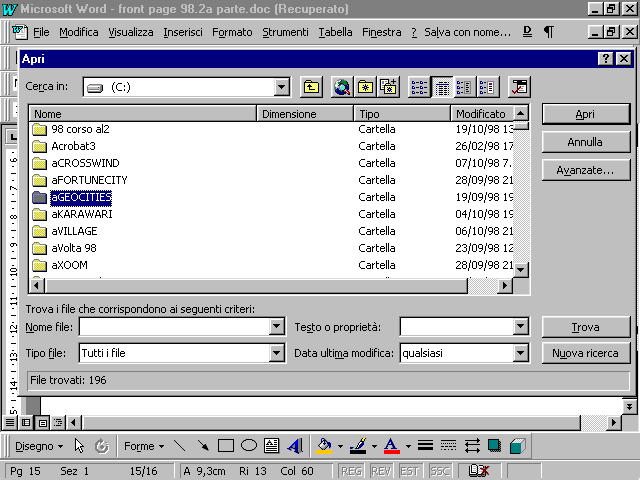Select the Rectangle drawing tool

(226, 446)
